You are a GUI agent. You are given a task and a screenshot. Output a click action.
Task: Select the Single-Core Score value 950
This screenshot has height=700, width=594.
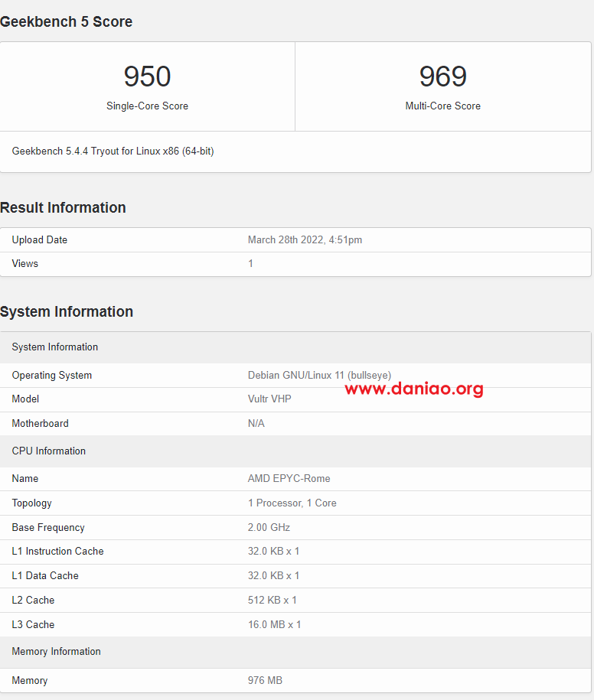pos(148,76)
